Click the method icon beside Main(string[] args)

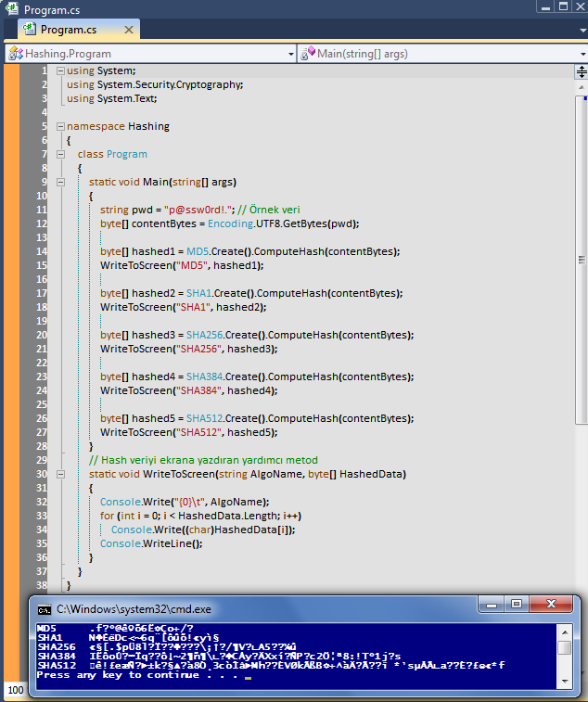pyautogui.click(x=309, y=54)
